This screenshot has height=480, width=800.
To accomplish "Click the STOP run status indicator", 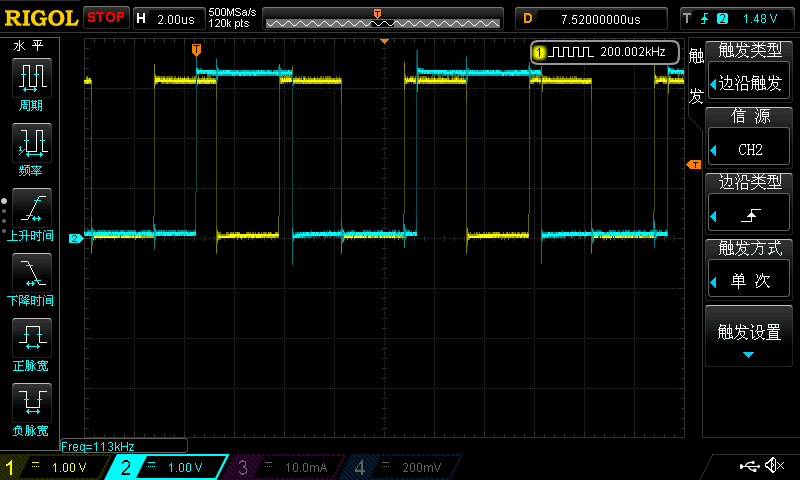I will click(106, 17).
